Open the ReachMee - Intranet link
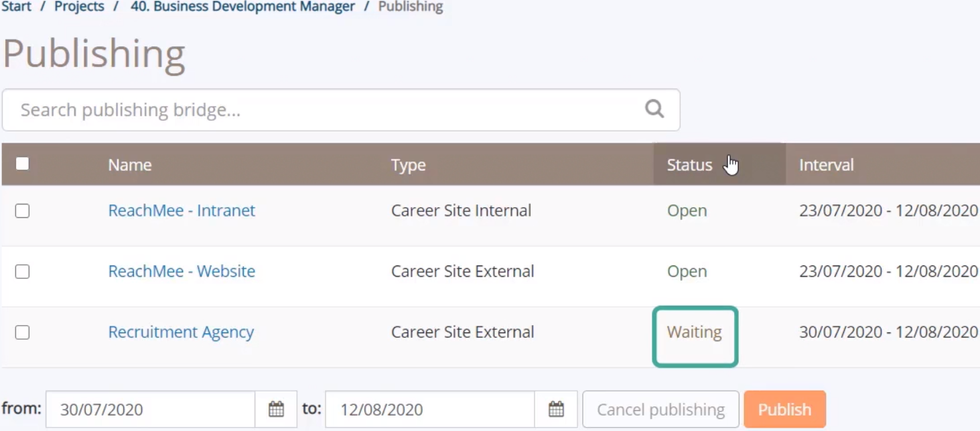980x431 pixels. (x=182, y=210)
